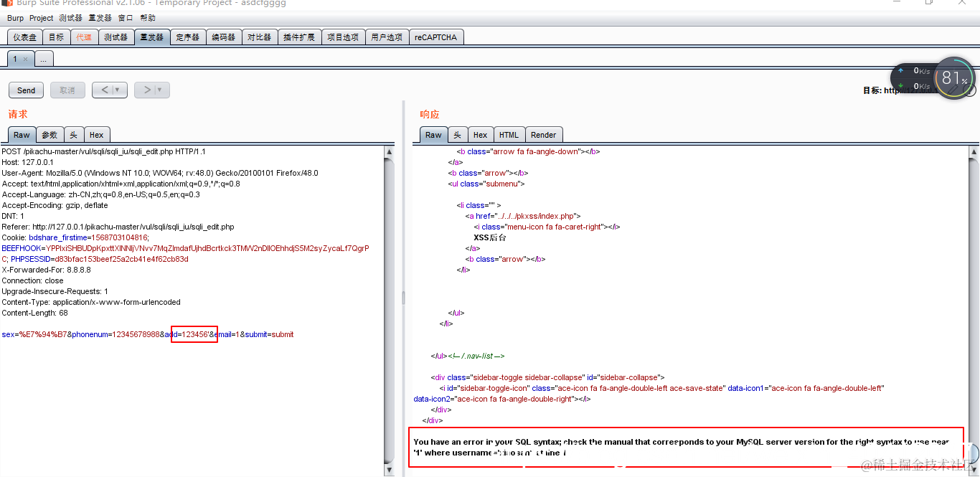The image size is (980, 477).
Task: Click the Burp Suite logo in the title bar
Action: 6,3
